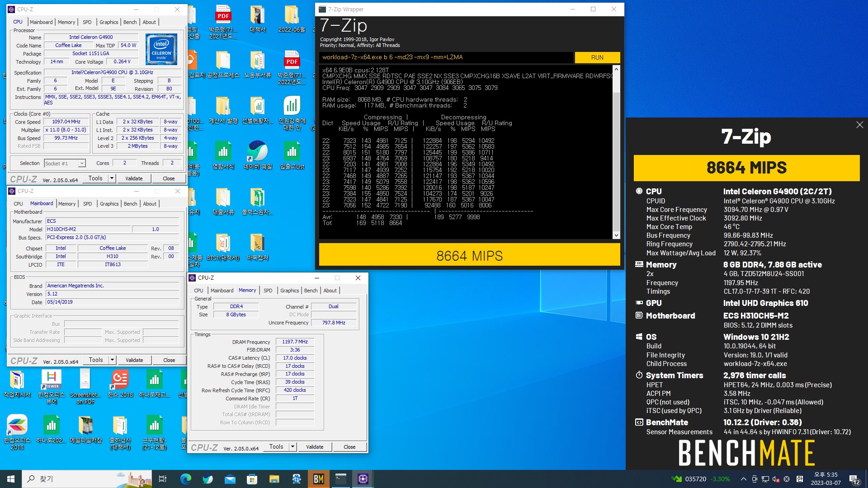This screenshot has height=488, width=868.
Task: Switch to Bench tab in top CPU-Z window
Action: coord(130,22)
